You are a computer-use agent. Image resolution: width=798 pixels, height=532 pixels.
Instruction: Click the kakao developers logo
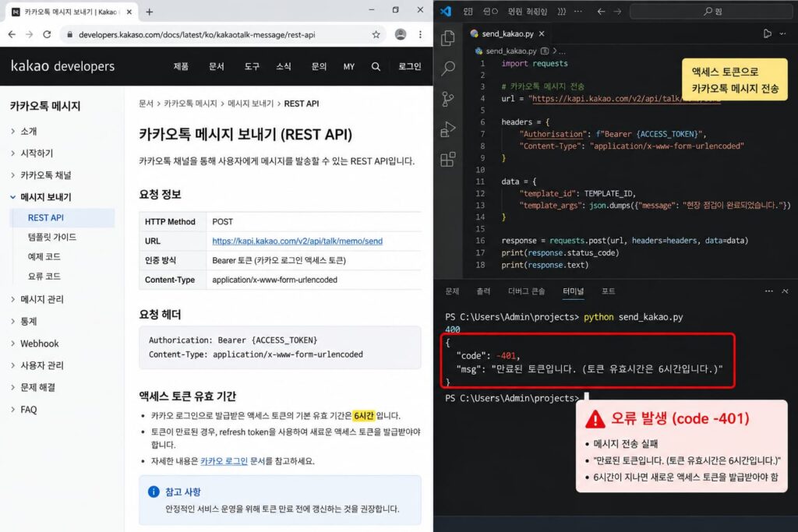pyautogui.click(x=62, y=66)
